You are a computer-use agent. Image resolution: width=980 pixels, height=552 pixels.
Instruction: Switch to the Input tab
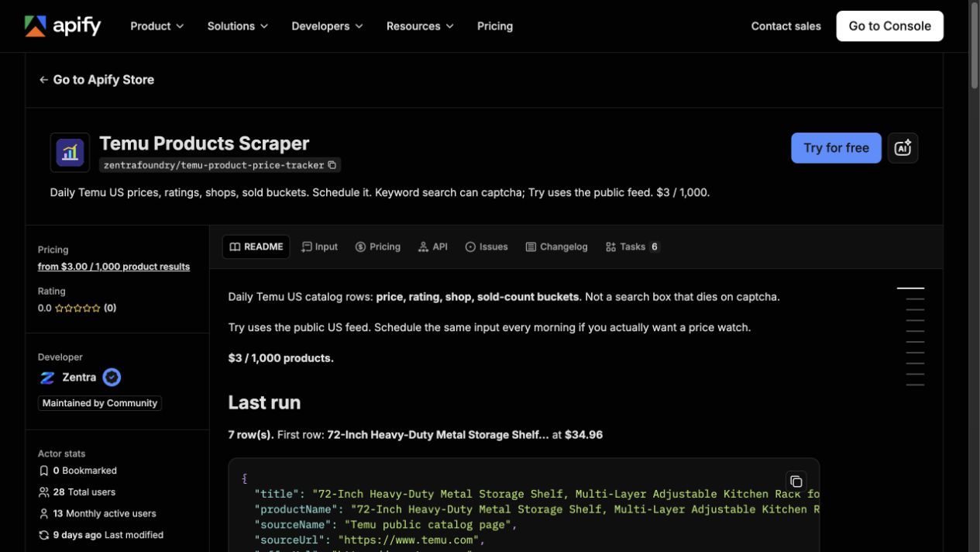(x=320, y=247)
